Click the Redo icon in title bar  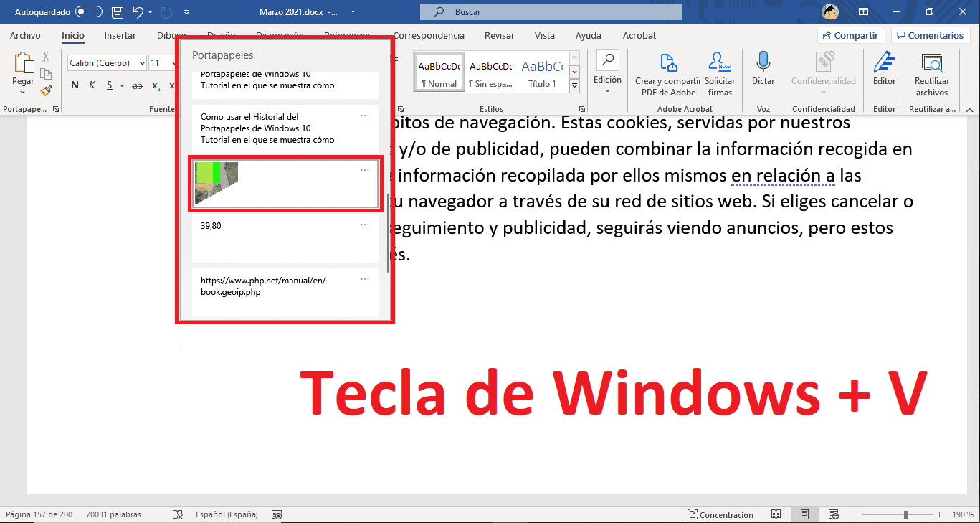166,11
